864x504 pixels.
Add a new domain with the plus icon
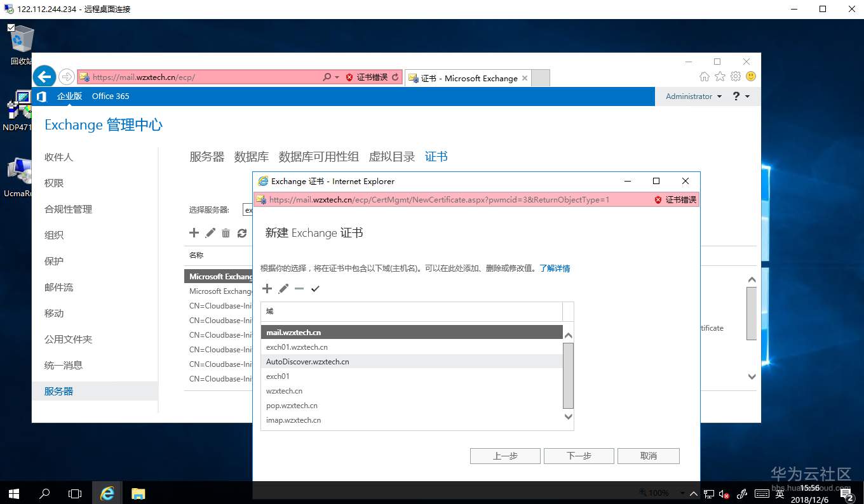point(267,289)
